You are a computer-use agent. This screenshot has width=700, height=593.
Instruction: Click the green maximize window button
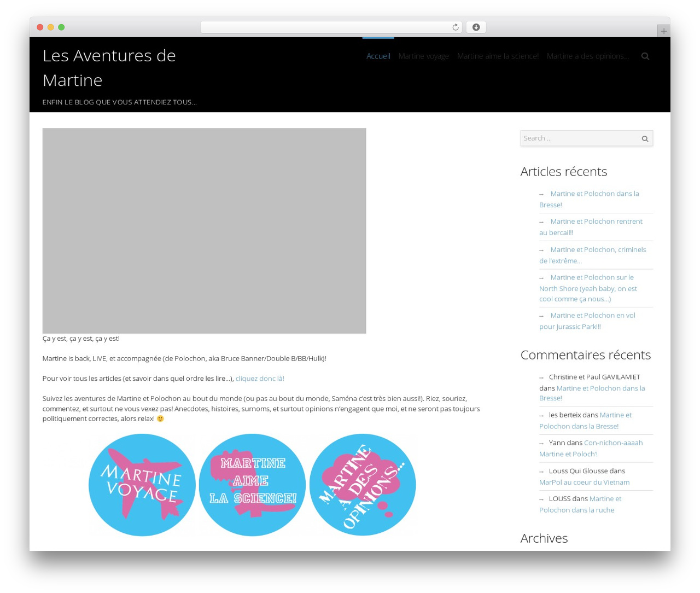(61, 27)
